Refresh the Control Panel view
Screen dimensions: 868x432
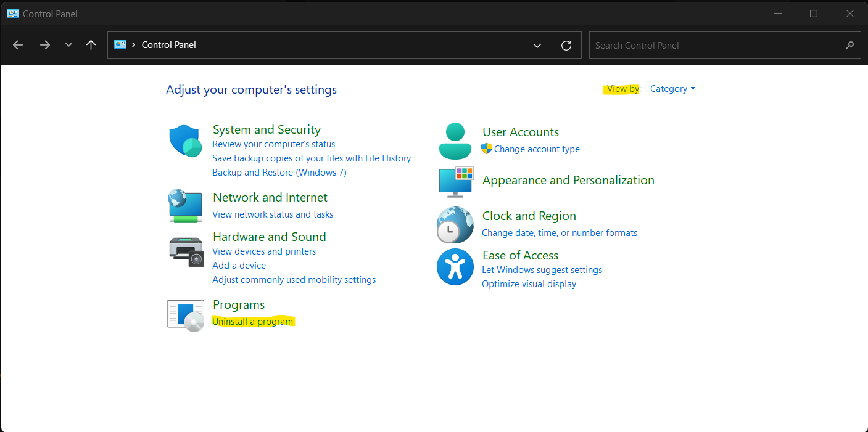[x=566, y=45]
